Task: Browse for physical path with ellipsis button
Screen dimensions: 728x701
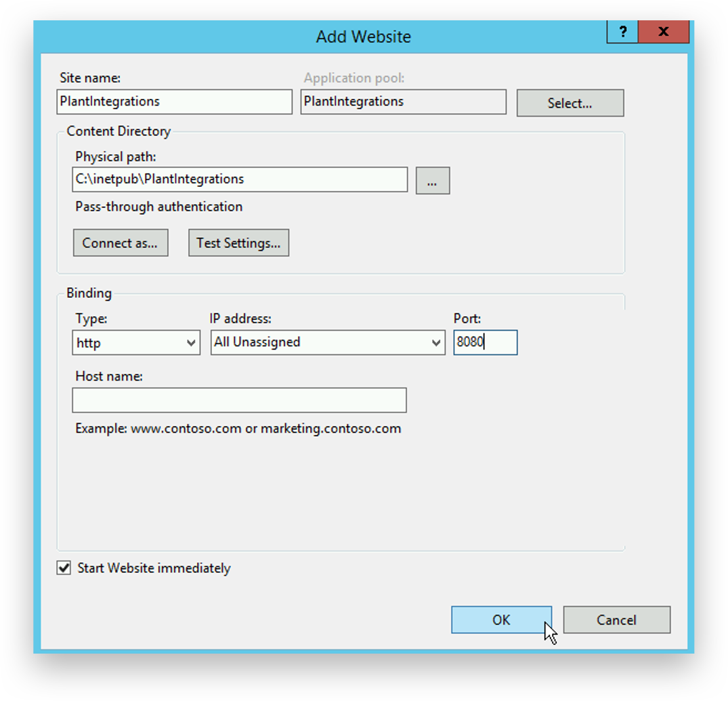Action: click(x=432, y=181)
